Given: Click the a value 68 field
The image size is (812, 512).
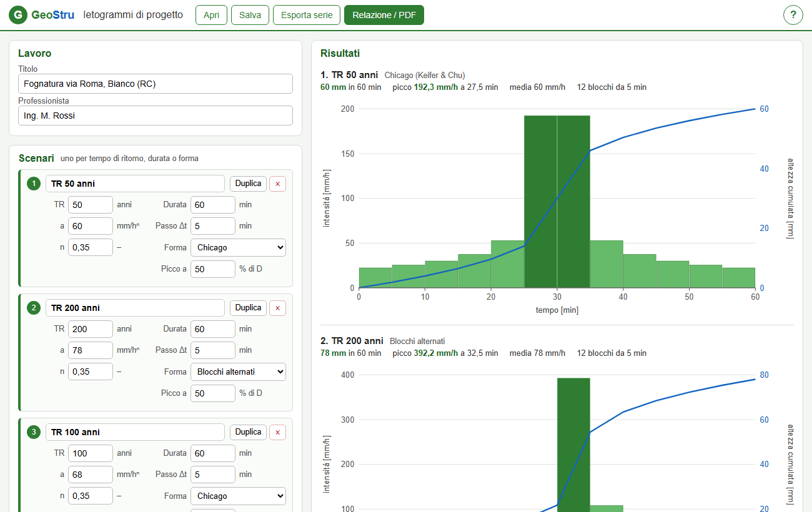Looking at the screenshot, I should (x=91, y=475).
